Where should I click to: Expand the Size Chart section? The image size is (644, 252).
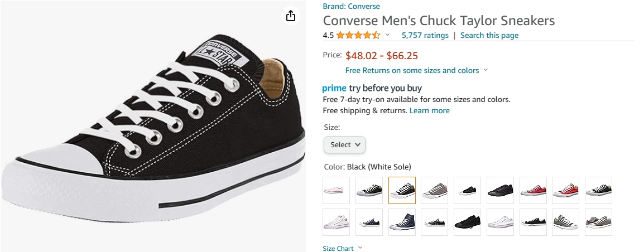pos(342,248)
